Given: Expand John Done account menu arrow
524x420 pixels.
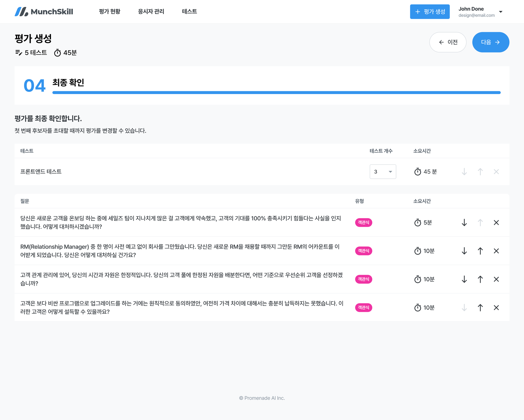Looking at the screenshot, I should pyautogui.click(x=501, y=12).
